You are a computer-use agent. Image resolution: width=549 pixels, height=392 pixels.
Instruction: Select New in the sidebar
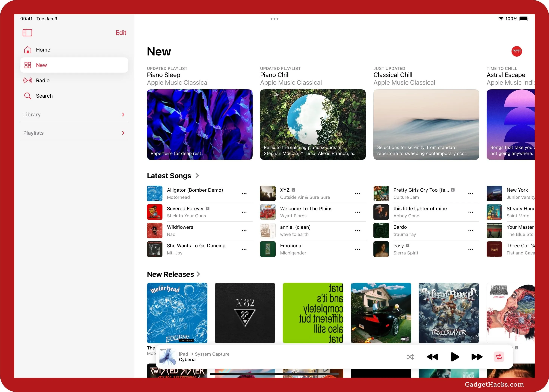(x=74, y=65)
